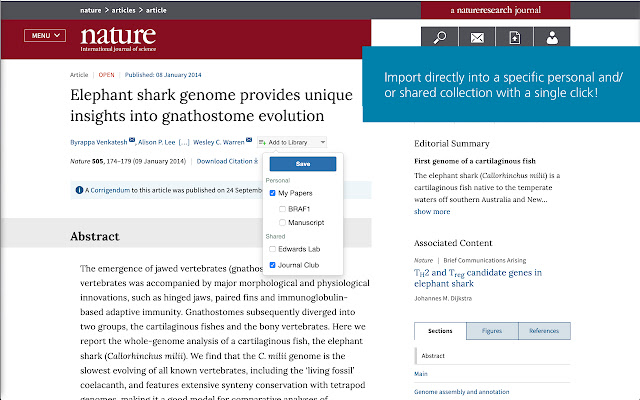Open the Download Citation link
The width and height of the screenshot is (640, 400).
pyautogui.click(x=227, y=161)
